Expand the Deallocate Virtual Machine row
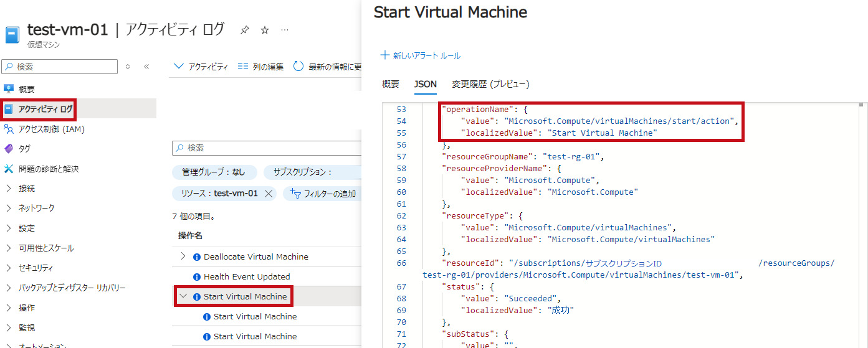This screenshot has height=348, width=868. click(x=183, y=256)
